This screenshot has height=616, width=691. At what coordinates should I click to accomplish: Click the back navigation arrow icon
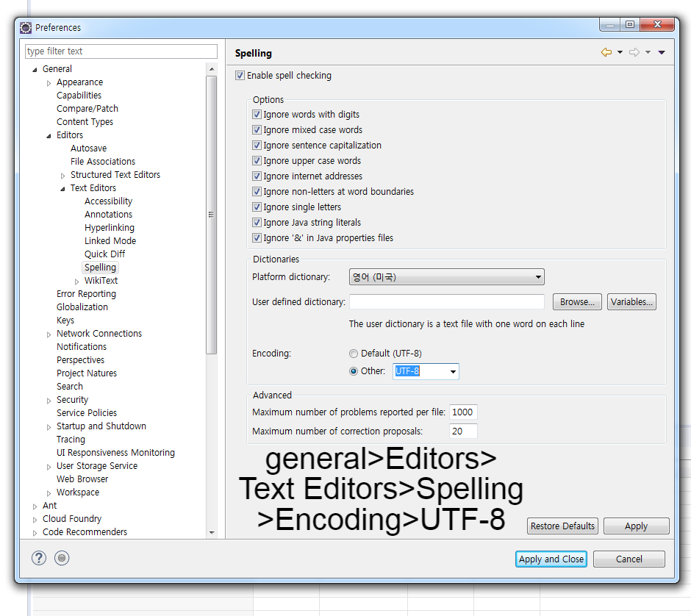[606, 52]
